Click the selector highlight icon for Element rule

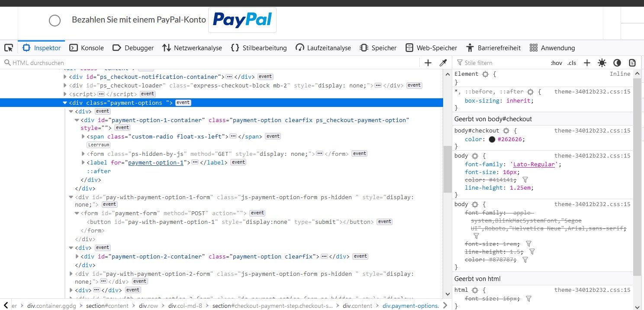coord(485,74)
